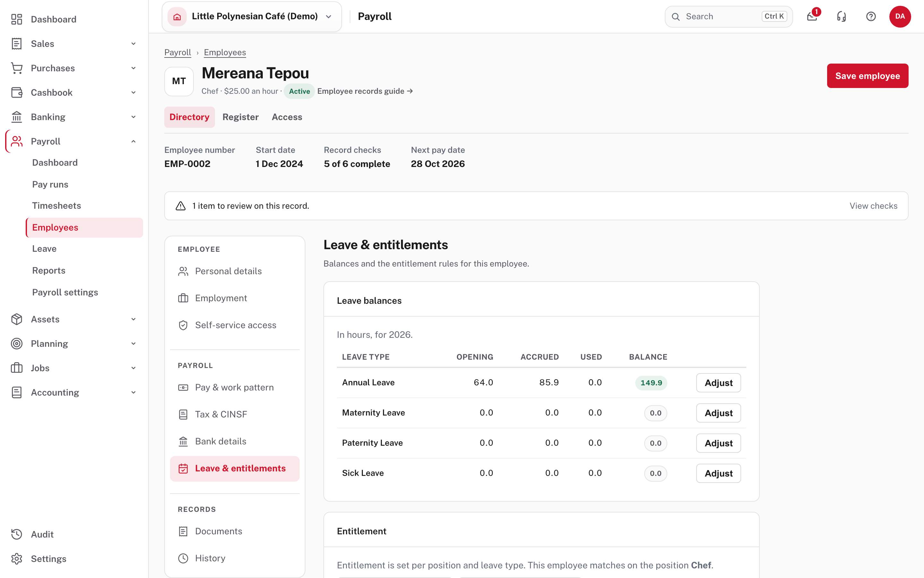Open Tax & CINSF section

pos(235,414)
